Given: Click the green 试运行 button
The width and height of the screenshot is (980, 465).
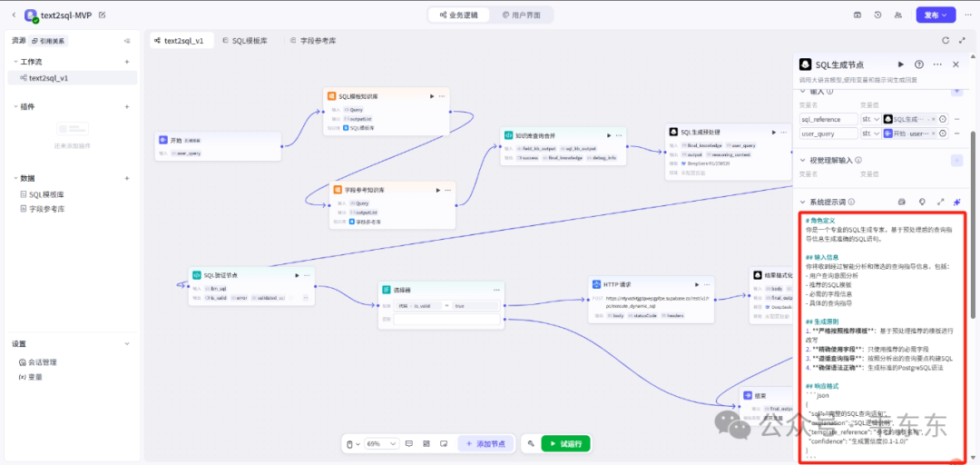Looking at the screenshot, I should (x=565, y=444).
